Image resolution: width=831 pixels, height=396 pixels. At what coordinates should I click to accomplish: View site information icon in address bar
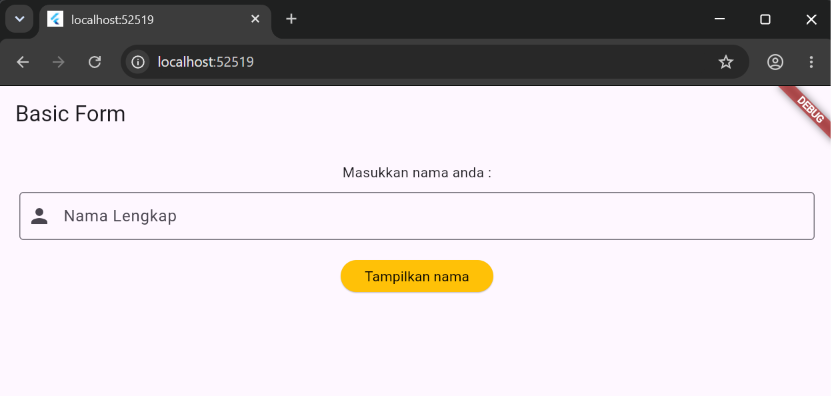pos(138,62)
